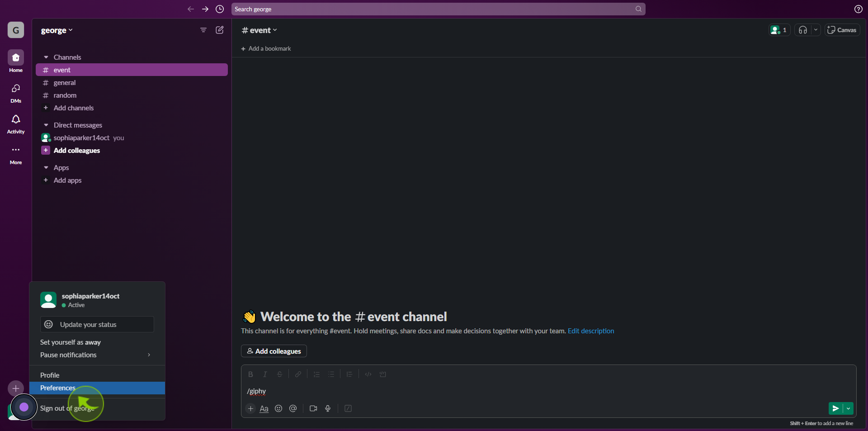Open the general channel
This screenshot has width=868, height=431.
[x=132, y=83]
